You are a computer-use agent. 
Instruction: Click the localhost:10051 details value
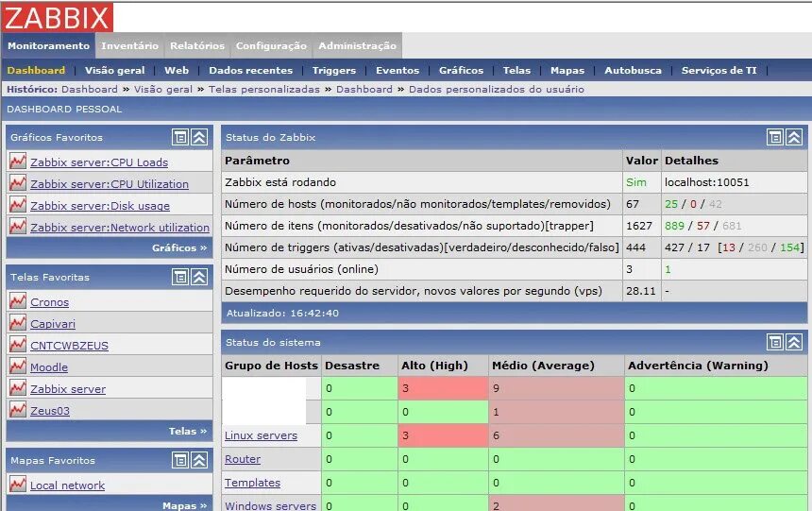(707, 182)
